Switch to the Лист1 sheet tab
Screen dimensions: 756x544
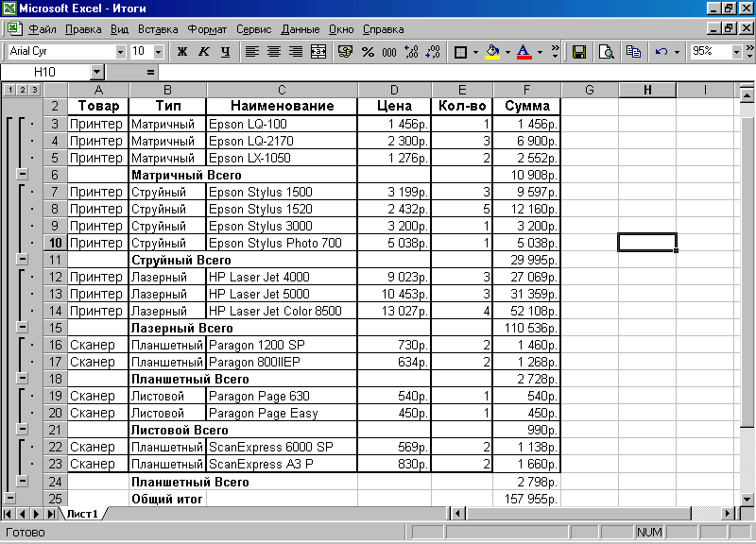[x=82, y=514]
